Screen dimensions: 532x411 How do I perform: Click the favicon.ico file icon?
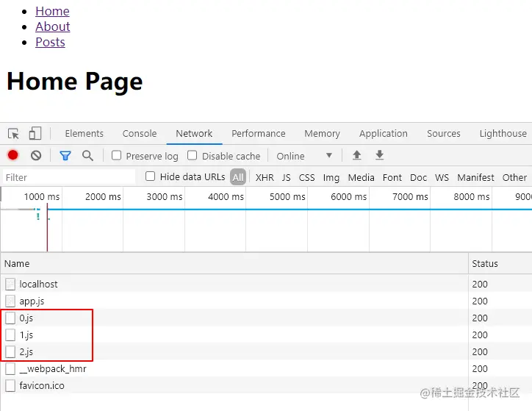coord(10,385)
